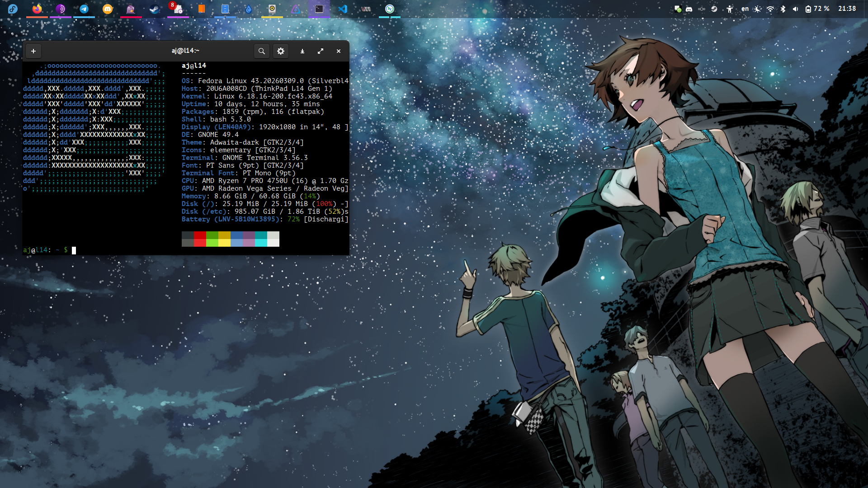Image resolution: width=868 pixels, height=488 pixels.
Task: Click the 21:38 clock to open calendar
Action: [x=847, y=9]
